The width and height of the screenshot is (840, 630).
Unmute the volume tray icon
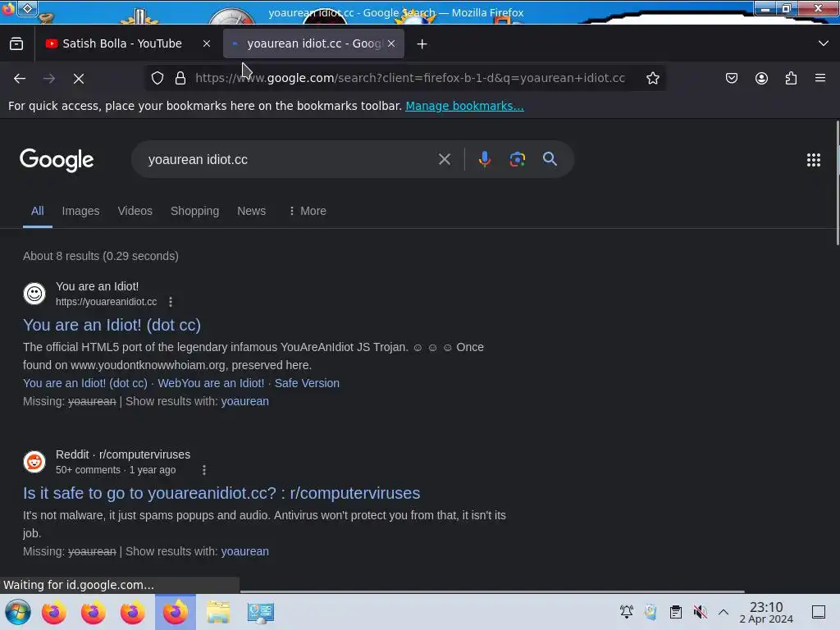click(x=700, y=612)
